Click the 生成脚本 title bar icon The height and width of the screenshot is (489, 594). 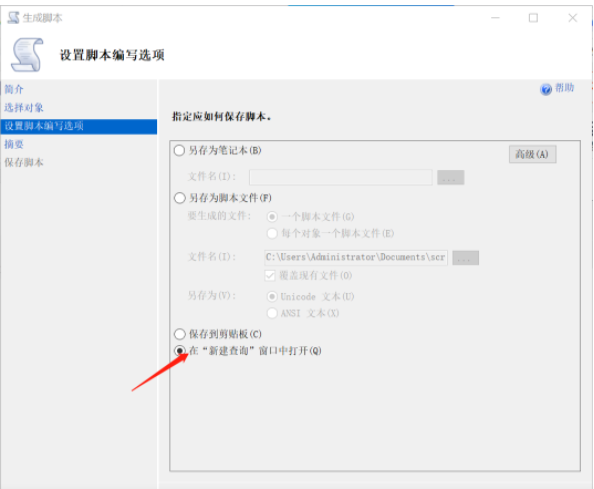tap(14, 17)
